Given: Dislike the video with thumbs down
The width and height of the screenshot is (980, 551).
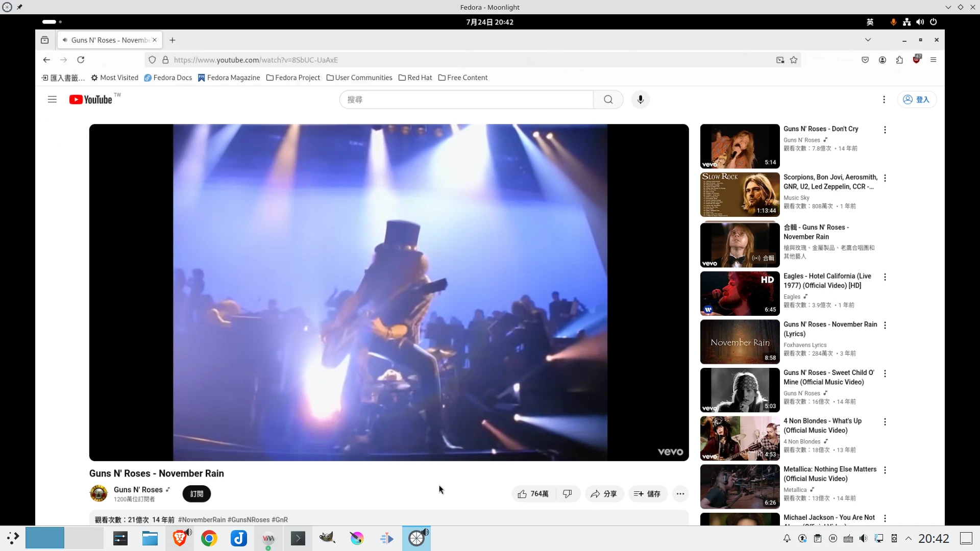Looking at the screenshot, I should 568,494.
